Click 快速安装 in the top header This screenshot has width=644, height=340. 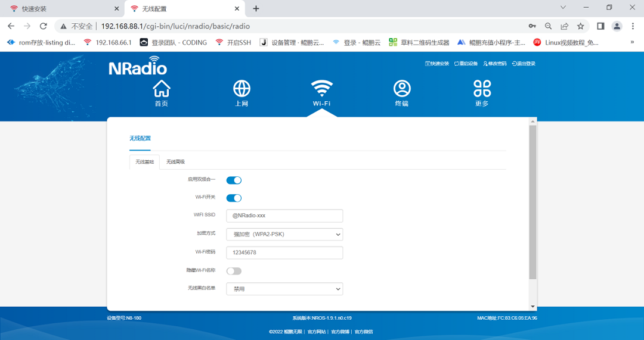click(x=437, y=64)
